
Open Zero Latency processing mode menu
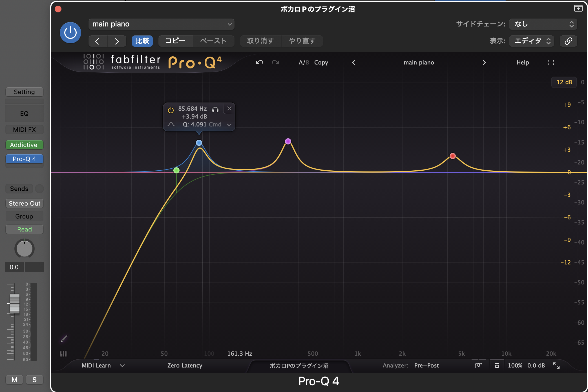coord(185,366)
